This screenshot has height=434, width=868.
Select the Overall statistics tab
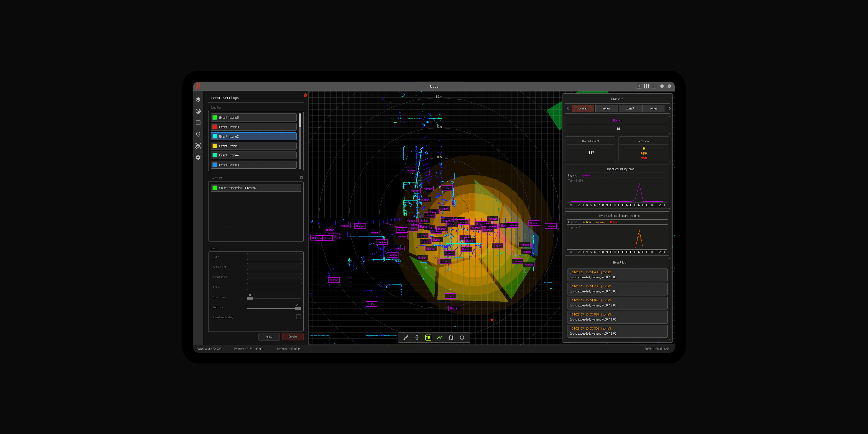[583, 108]
